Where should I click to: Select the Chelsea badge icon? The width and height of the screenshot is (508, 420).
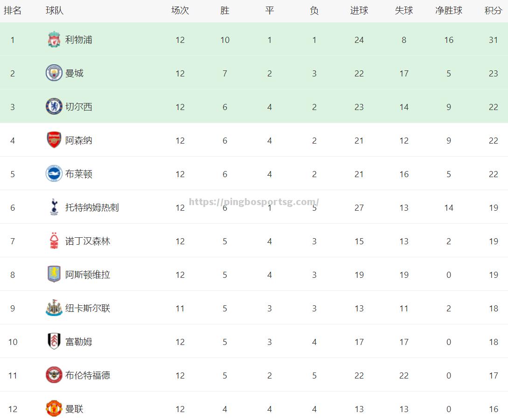pos(54,107)
